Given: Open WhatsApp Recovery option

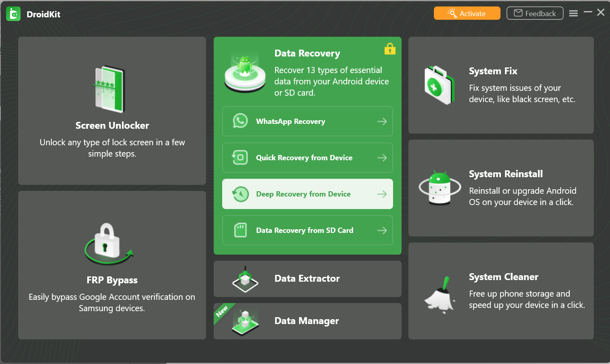Looking at the screenshot, I should [307, 121].
